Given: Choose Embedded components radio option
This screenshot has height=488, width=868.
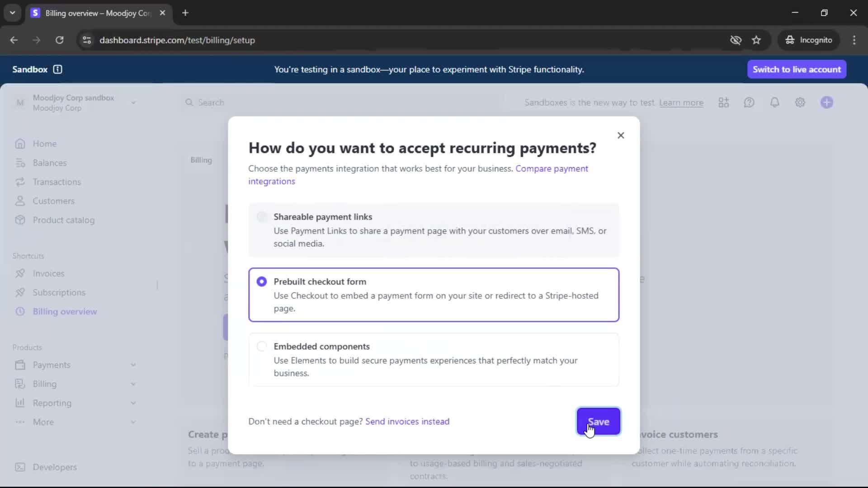Looking at the screenshot, I should coord(262,347).
